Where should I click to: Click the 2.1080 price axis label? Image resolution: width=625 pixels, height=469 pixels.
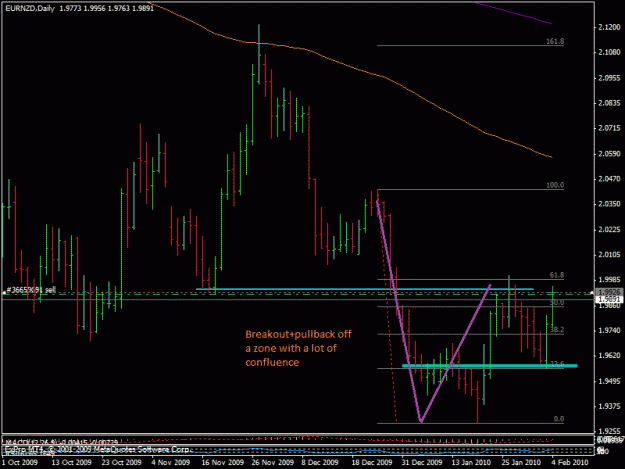click(609, 52)
